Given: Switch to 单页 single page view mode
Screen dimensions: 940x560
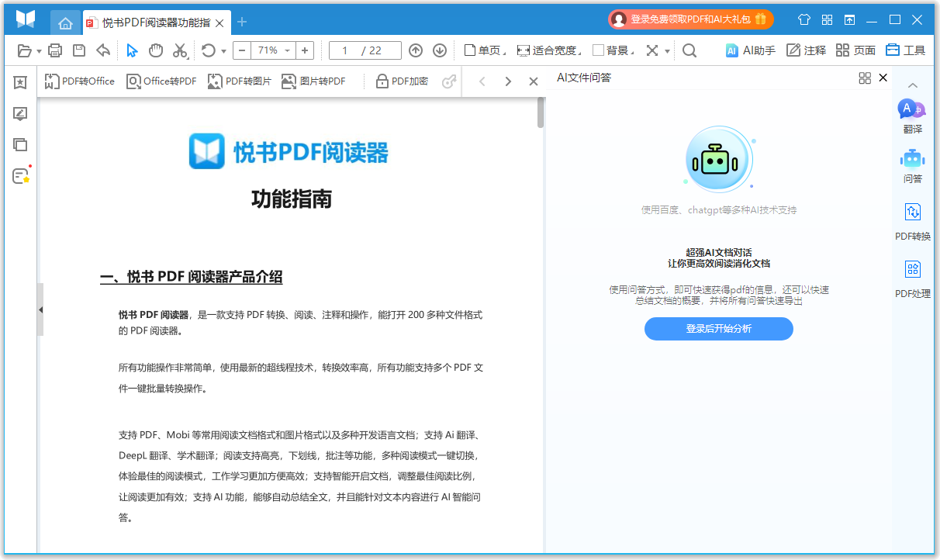Looking at the screenshot, I should (482, 50).
